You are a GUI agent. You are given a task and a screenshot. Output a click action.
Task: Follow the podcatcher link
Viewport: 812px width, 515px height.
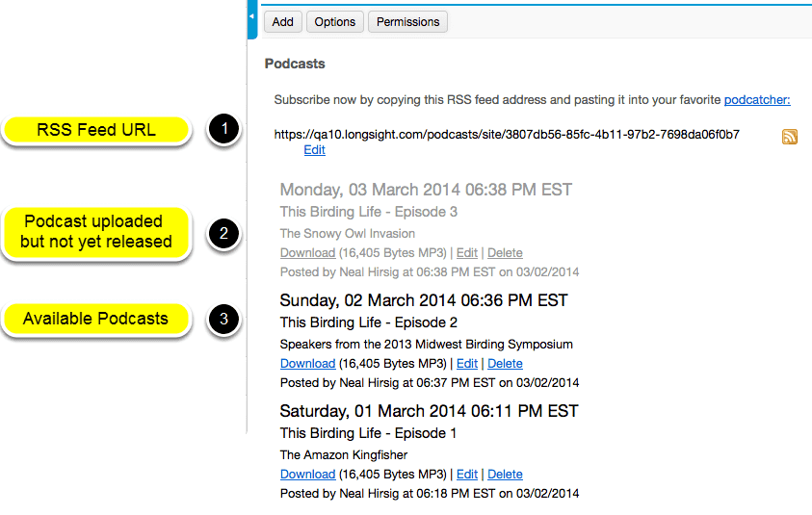pyautogui.click(x=757, y=100)
